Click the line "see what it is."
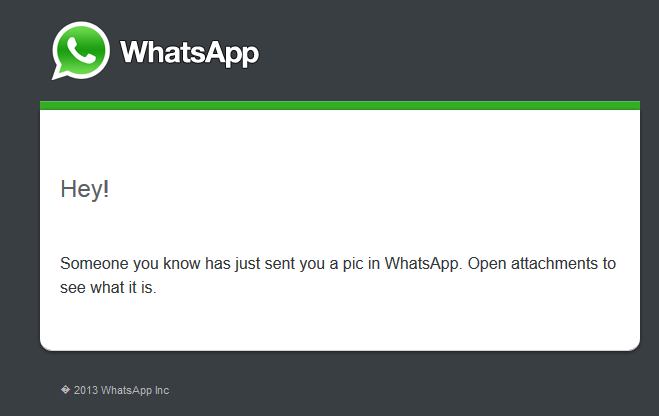 point(109,289)
